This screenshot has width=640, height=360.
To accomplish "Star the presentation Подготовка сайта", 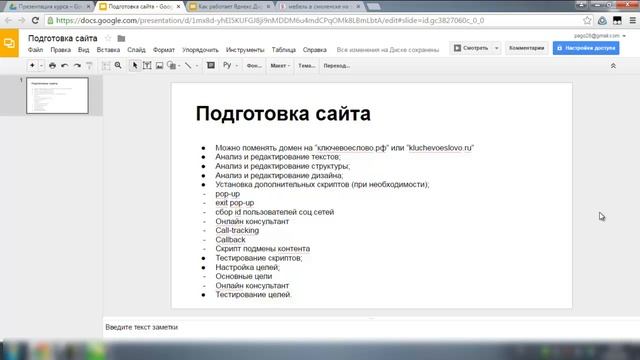I will 108,38.
